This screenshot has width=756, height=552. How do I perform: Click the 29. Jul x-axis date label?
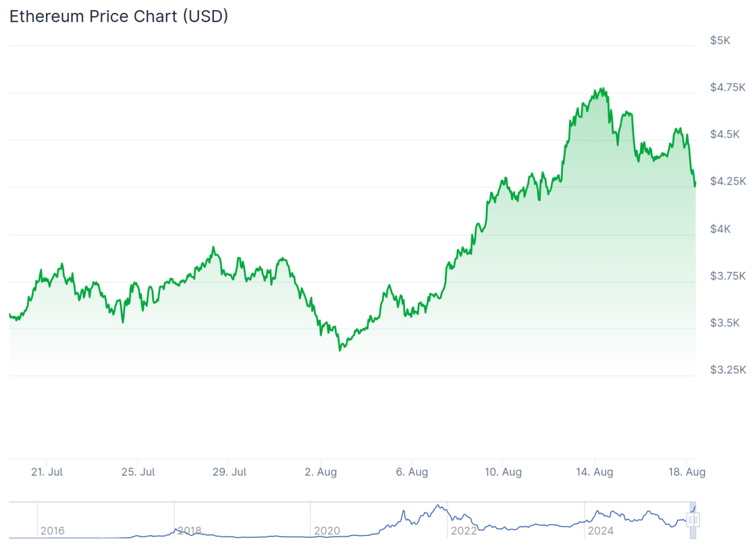[x=230, y=472]
